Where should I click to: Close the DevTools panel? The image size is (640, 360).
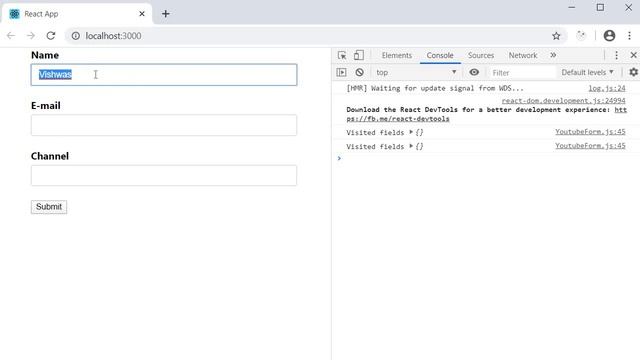633,55
